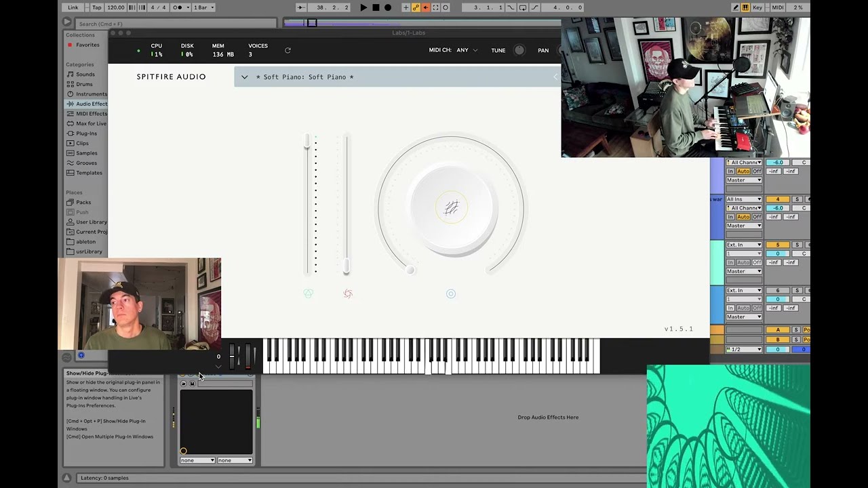
Task: Select Clips category in browser
Action: (82, 143)
